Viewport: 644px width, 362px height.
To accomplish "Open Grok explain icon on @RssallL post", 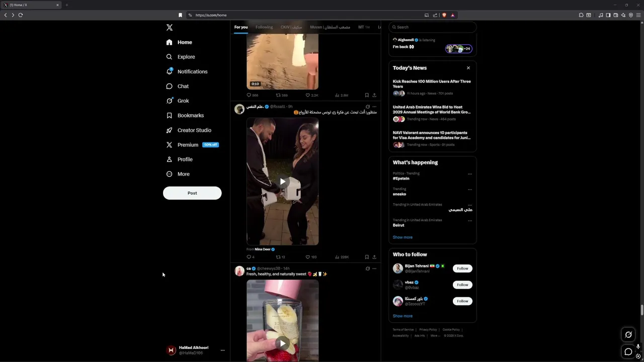I will [368, 107].
